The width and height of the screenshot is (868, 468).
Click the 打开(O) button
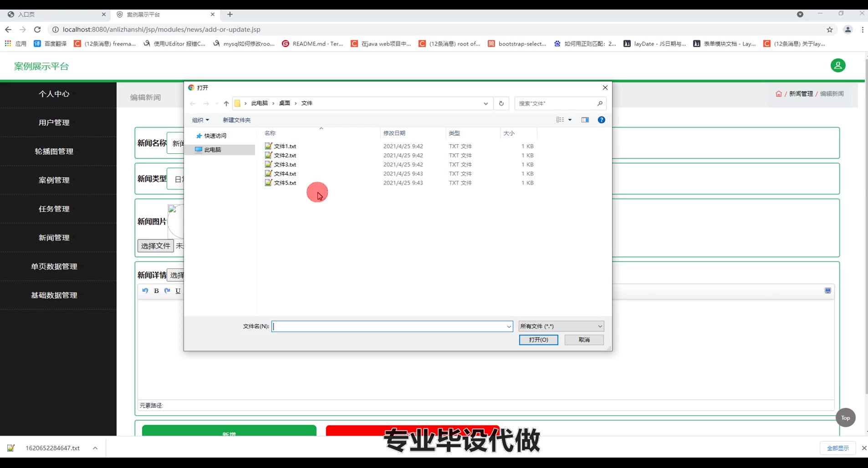click(538, 340)
